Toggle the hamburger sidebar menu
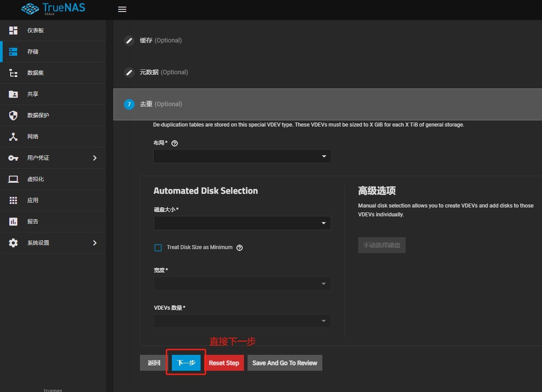Screen dimensions: 542x392 (122, 9)
